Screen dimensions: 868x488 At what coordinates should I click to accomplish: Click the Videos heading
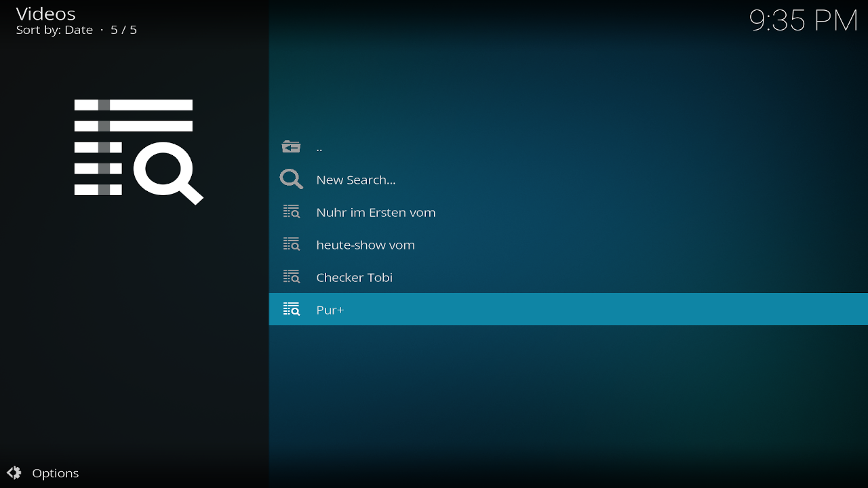click(45, 14)
